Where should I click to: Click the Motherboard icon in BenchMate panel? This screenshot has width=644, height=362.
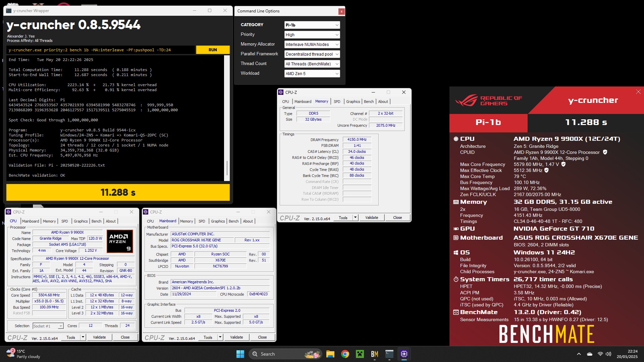[456, 238]
